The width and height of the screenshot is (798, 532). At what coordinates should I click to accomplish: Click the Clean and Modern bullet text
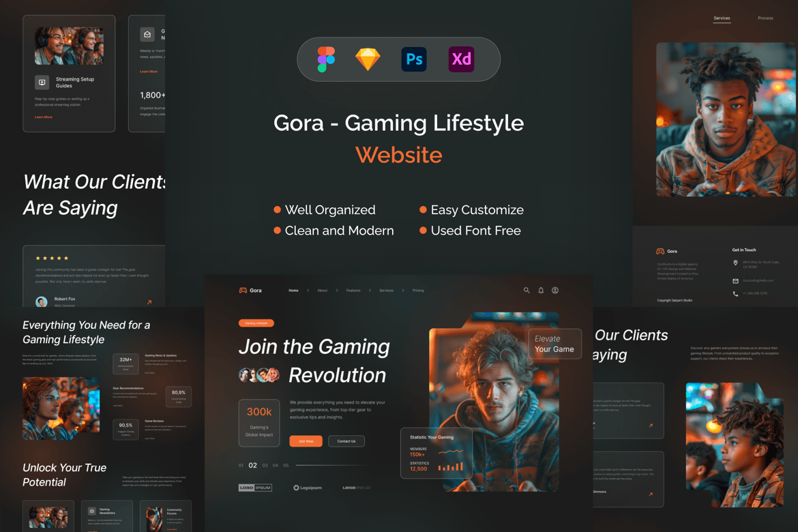[339, 231]
